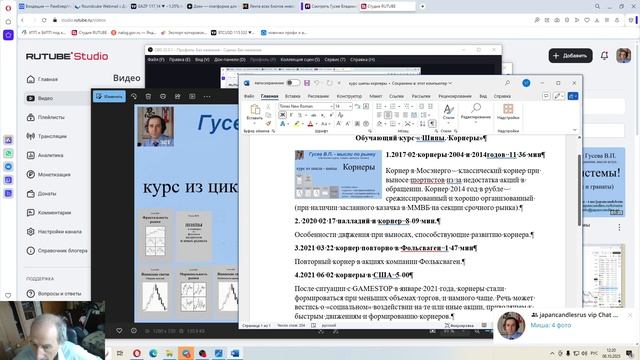
Task: Click Надстройки button in Word ribbon
Action: click(x=508, y=112)
